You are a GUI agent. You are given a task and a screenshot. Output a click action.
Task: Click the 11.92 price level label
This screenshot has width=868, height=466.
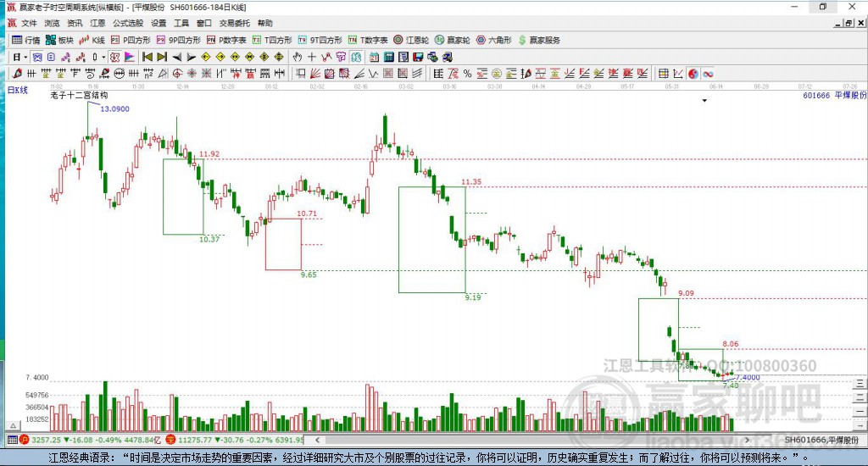(x=209, y=154)
